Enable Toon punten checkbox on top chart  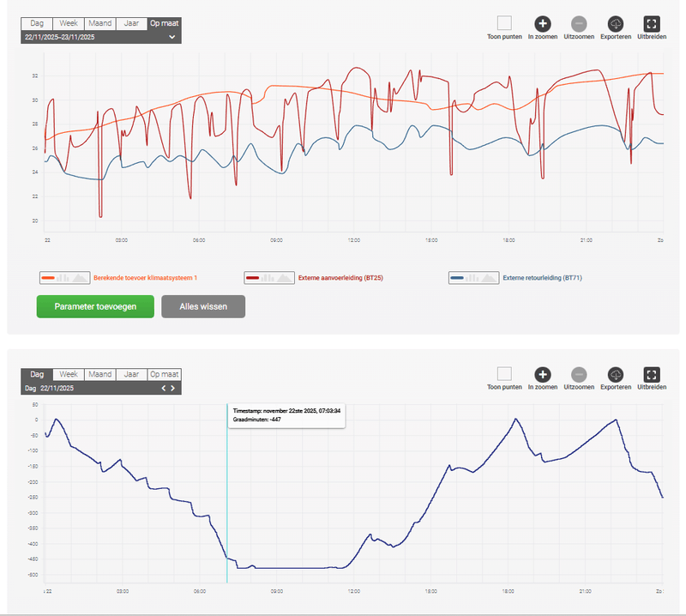(504, 23)
